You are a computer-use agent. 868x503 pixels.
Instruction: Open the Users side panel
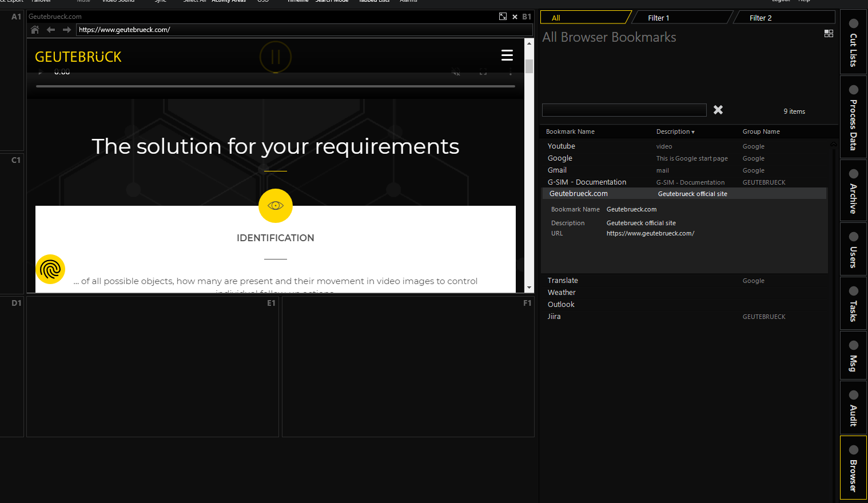853,249
